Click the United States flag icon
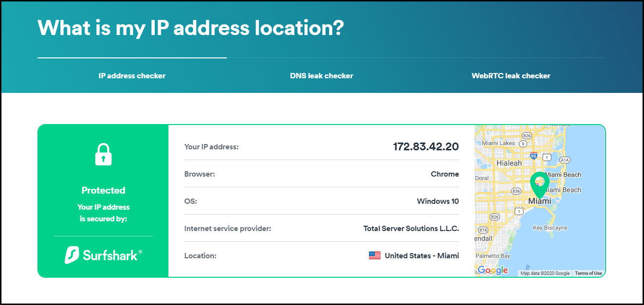 (375, 255)
